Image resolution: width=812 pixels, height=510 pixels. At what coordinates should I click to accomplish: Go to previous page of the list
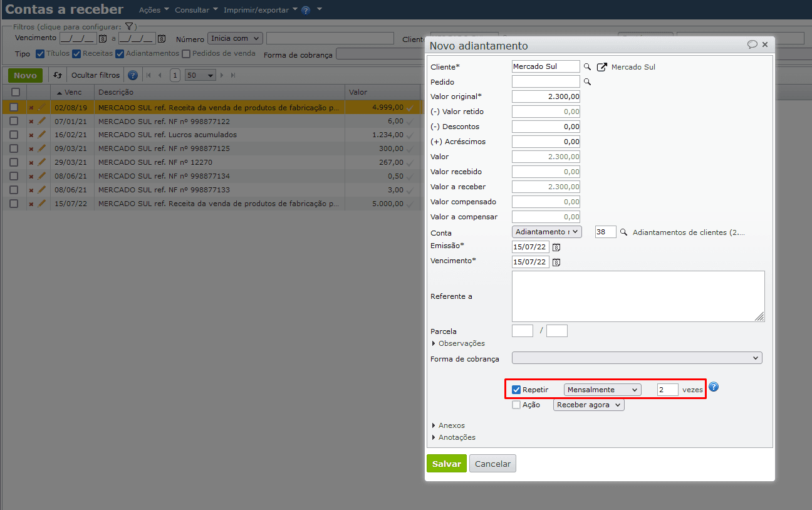coord(160,75)
